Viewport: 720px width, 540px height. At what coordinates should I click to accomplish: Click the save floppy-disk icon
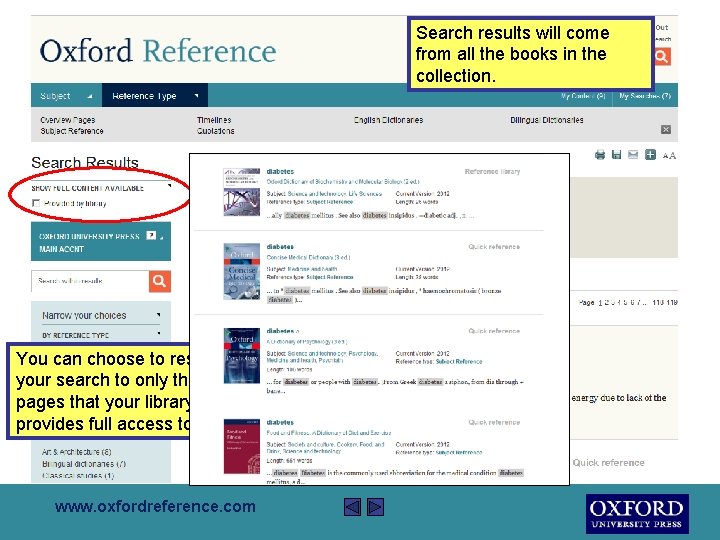point(616,155)
